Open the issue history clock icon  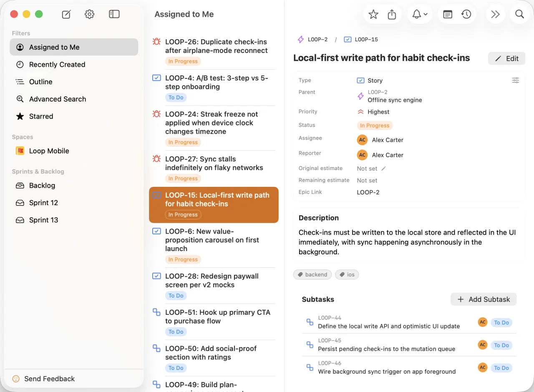(466, 15)
